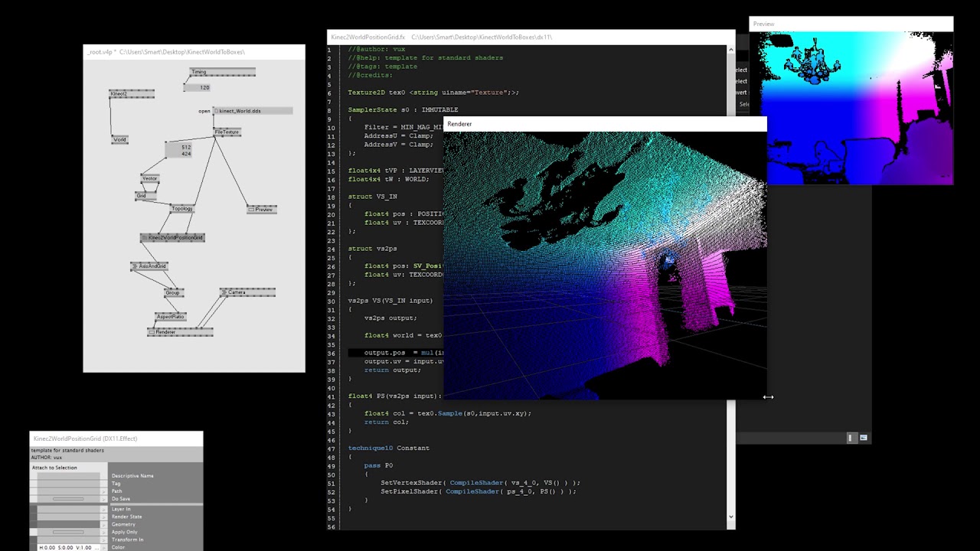Click the open label beside the filename box
The image size is (980, 551).
pos(204,111)
